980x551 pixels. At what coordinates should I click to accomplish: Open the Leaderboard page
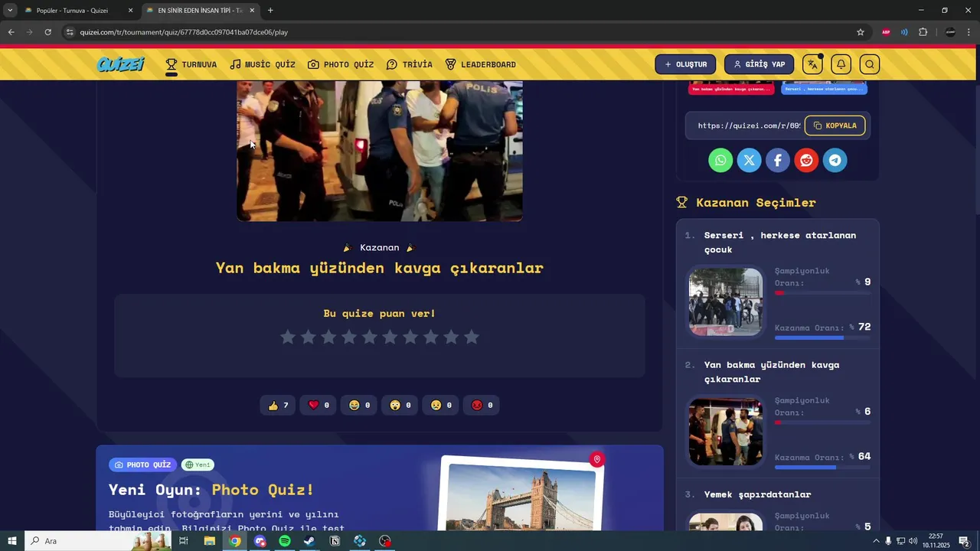[x=481, y=64]
